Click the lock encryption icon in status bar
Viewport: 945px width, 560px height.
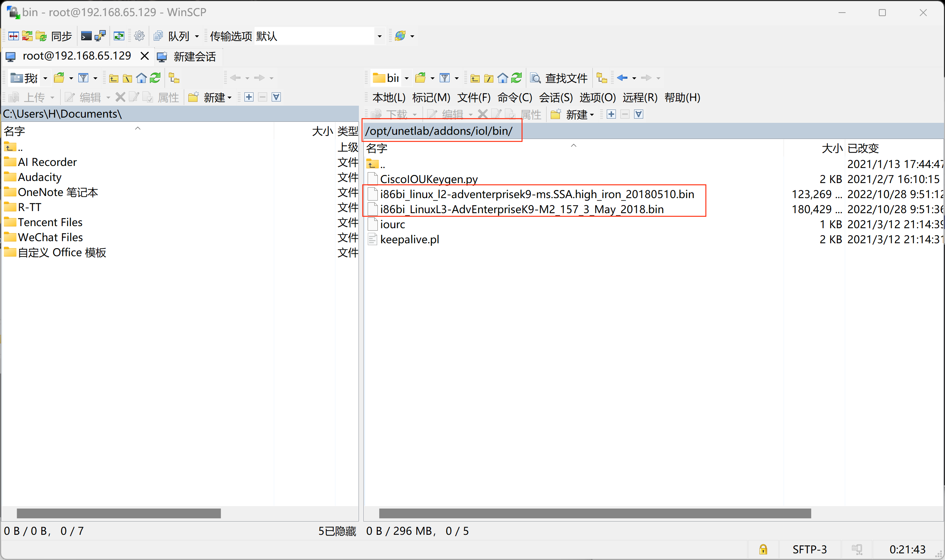[763, 549]
